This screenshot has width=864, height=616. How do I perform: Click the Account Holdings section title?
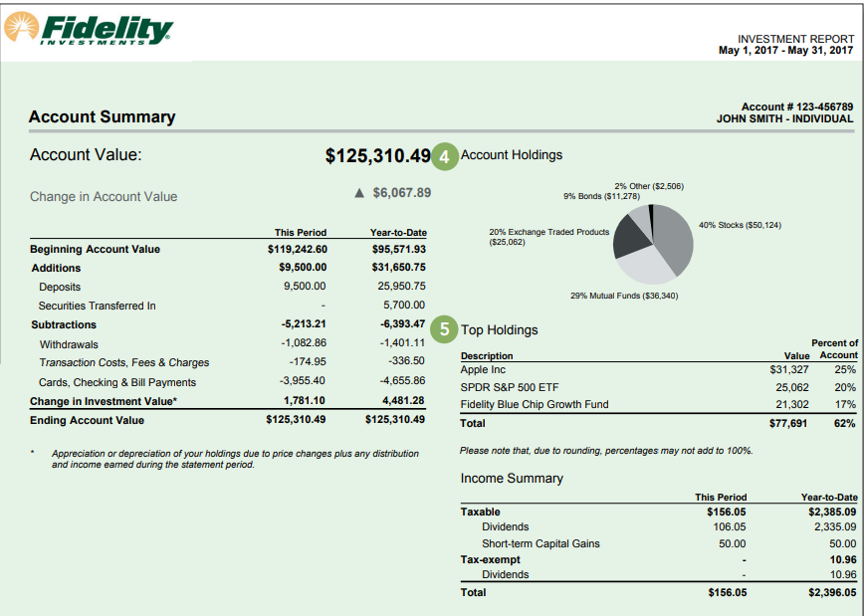512,155
